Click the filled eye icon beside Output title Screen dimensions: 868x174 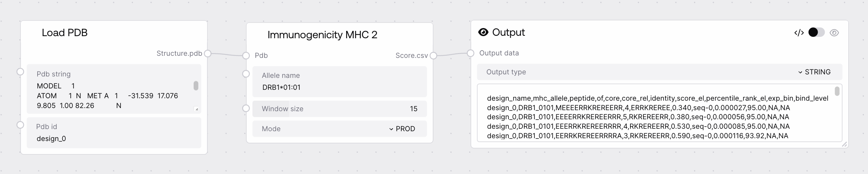(x=483, y=32)
